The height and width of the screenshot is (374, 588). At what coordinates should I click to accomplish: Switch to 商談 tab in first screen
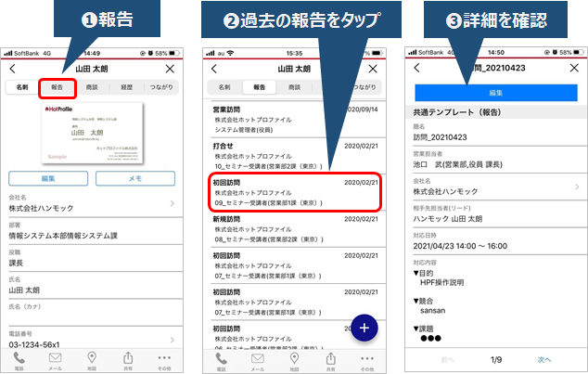92,87
